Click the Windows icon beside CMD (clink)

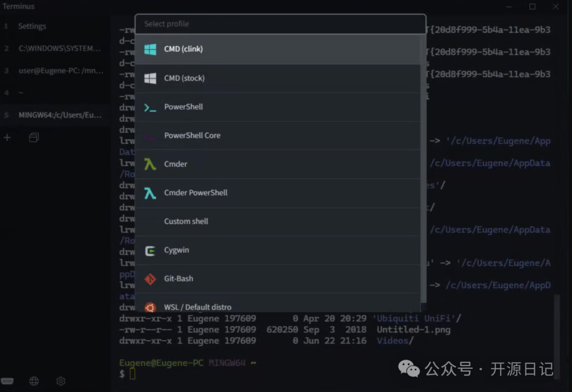point(150,49)
